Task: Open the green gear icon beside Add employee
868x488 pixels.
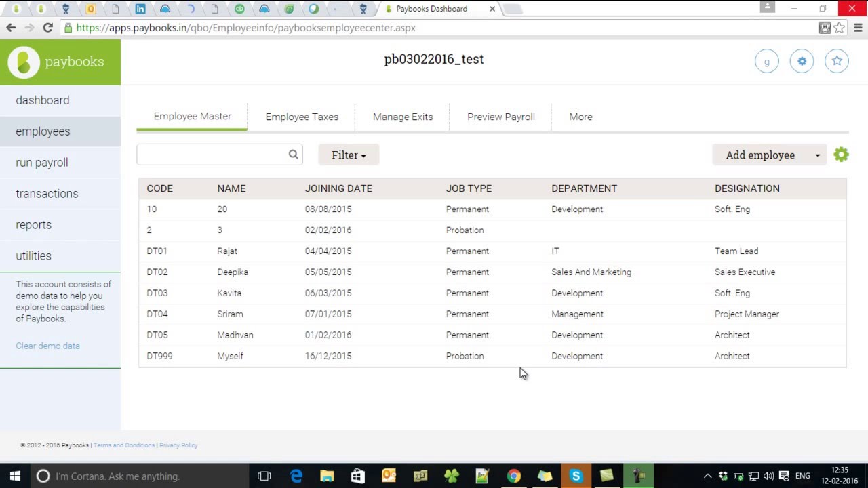Action: [841, 155]
